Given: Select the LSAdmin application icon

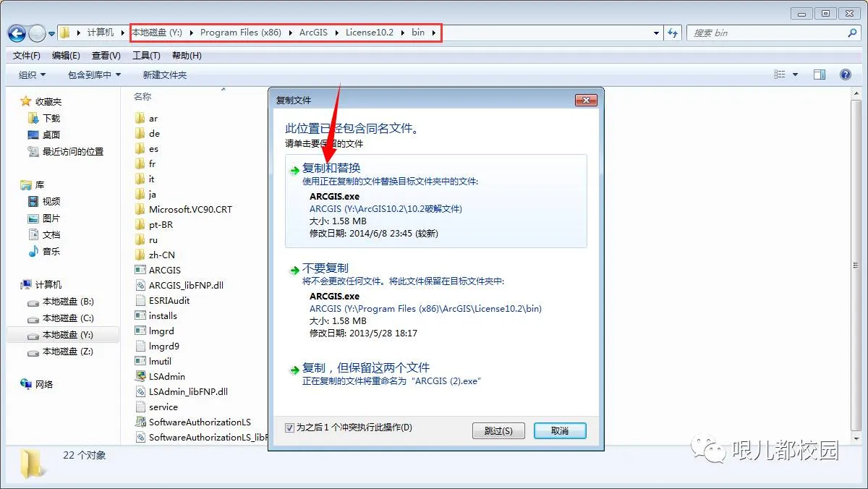Looking at the screenshot, I should click(140, 376).
